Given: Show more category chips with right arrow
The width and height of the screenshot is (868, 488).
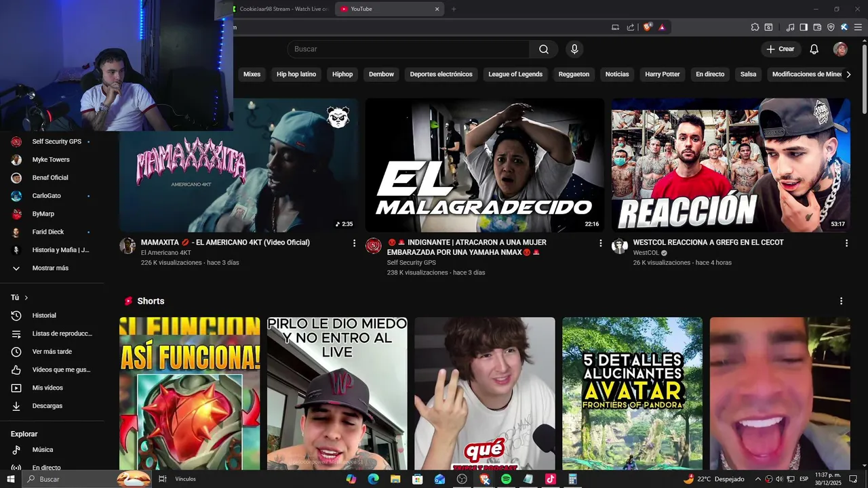Looking at the screenshot, I should [848, 74].
